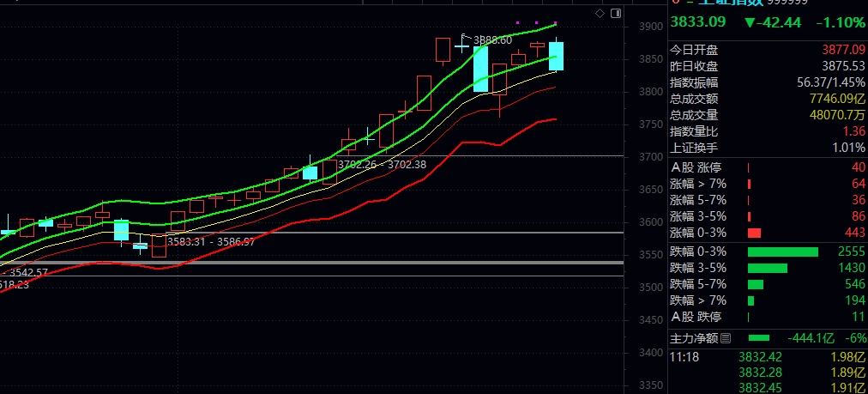Image resolution: width=868 pixels, height=394 pixels.
Task: Select the 总成交量 row label
Action: (694, 115)
